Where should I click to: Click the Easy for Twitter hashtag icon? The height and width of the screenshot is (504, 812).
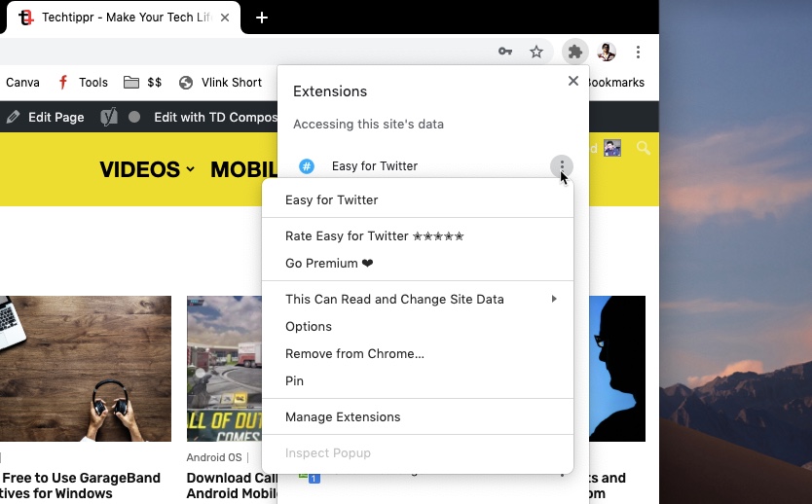coord(307,166)
